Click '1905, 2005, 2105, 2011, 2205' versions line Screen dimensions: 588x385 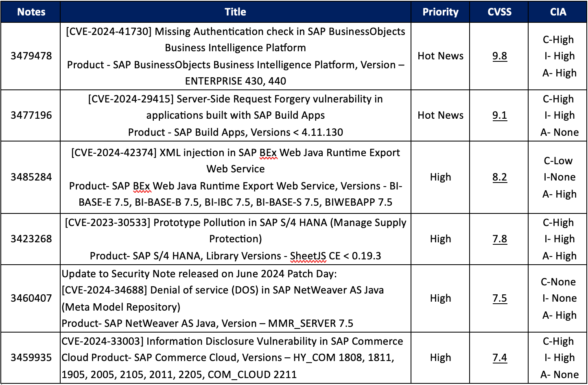(x=179, y=375)
